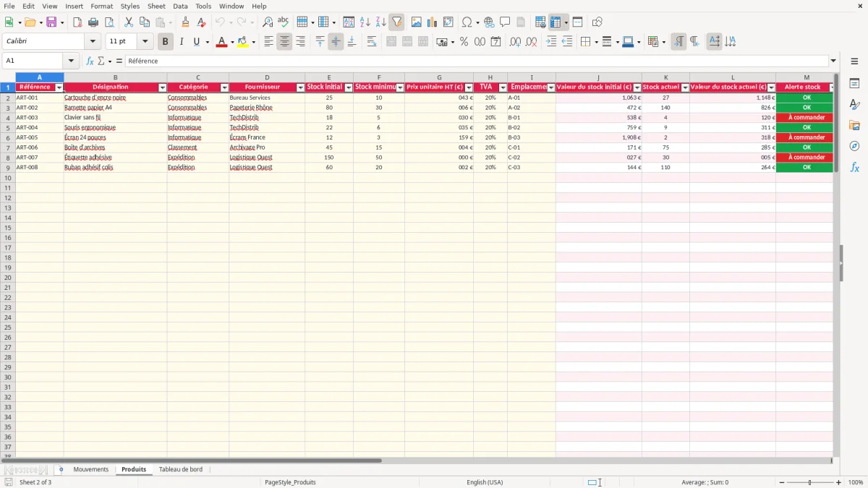Toggle Align Left button
The width and height of the screenshot is (868, 488).
tap(268, 42)
